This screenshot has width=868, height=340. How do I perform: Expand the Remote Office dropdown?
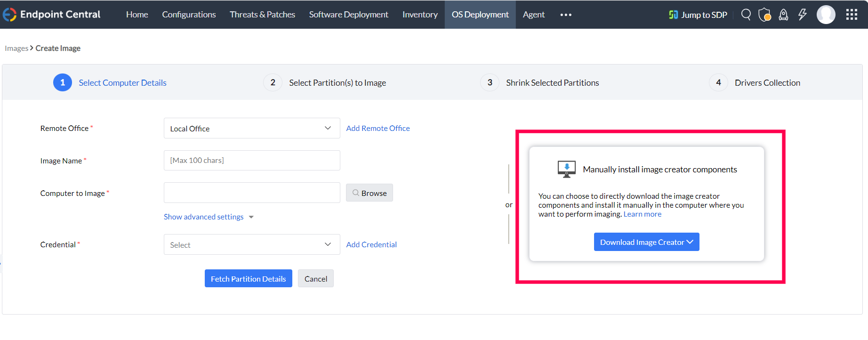[x=252, y=128]
